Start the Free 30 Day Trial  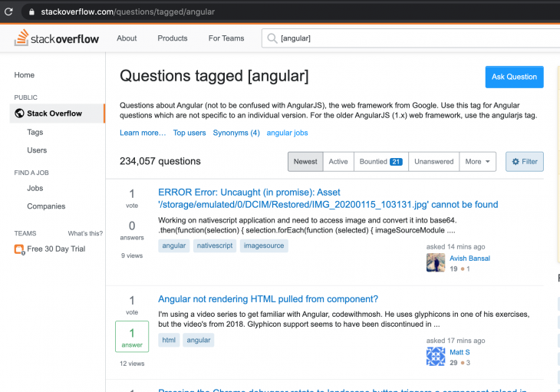pyautogui.click(x=56, y=249)
